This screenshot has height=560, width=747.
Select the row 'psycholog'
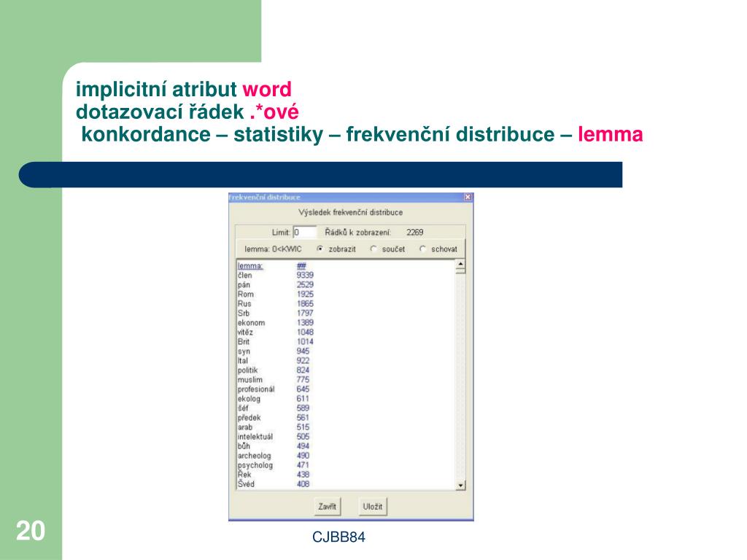[274, 465]
